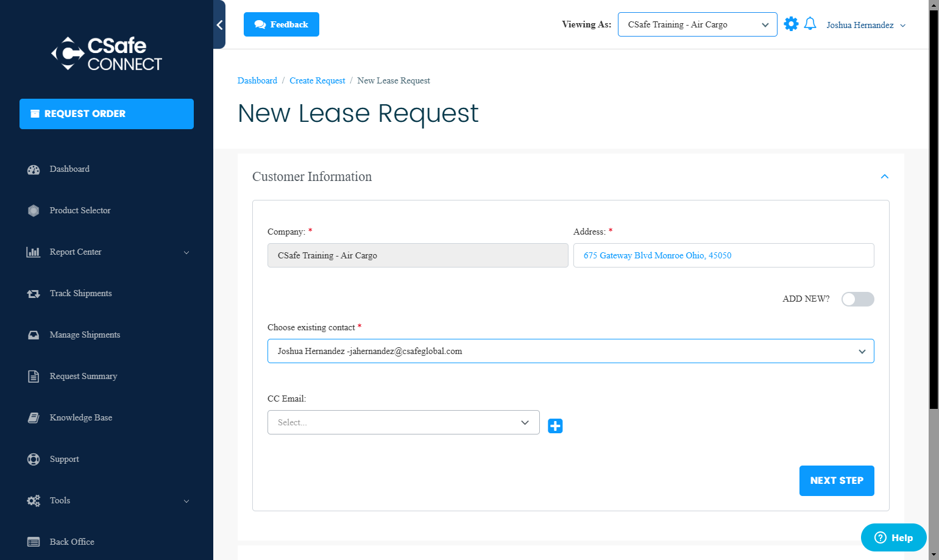Click the Manage Shipments inbox icon
939x560 pixels.
pos(34,335)
